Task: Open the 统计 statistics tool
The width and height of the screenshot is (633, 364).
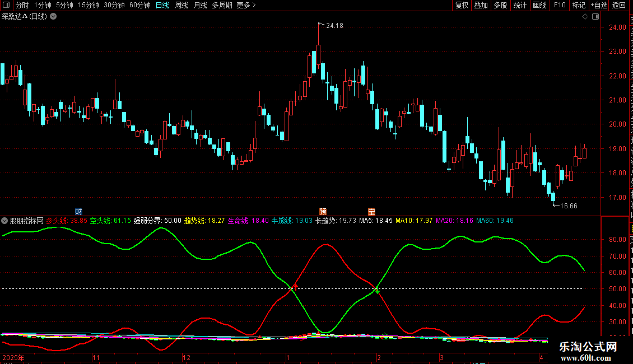Action: [519, 5]
